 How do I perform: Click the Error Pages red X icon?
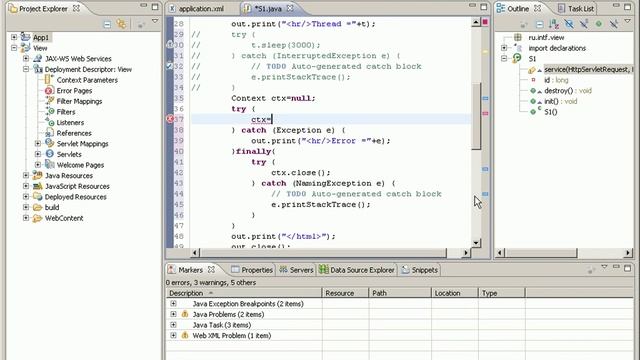[49, 91]
